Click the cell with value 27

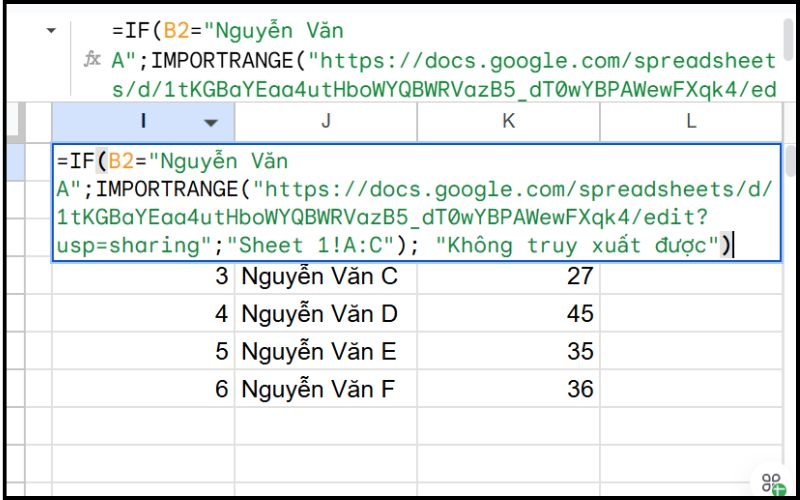509,276
